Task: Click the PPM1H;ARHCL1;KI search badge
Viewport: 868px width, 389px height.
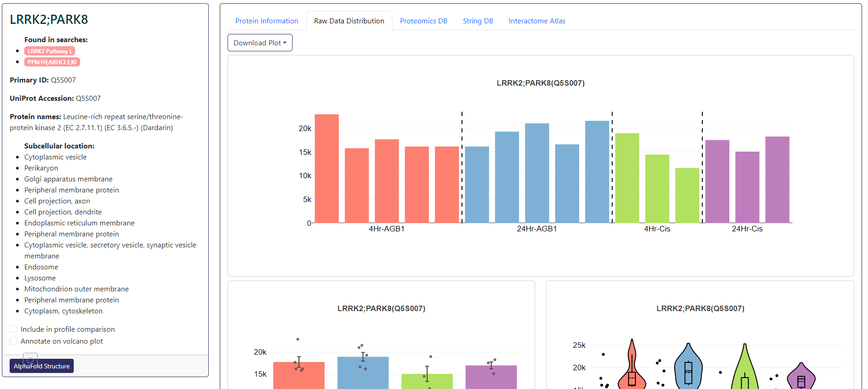Action: 52,62
